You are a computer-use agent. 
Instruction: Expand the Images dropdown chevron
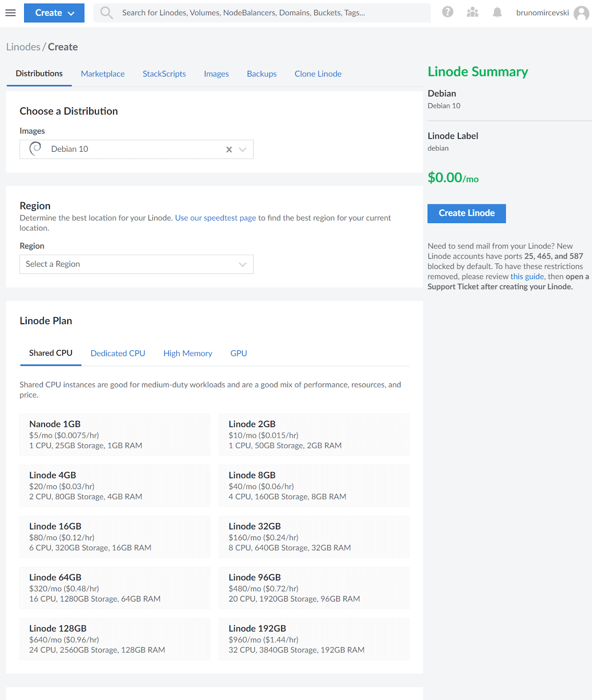click(x=243, y=150)
